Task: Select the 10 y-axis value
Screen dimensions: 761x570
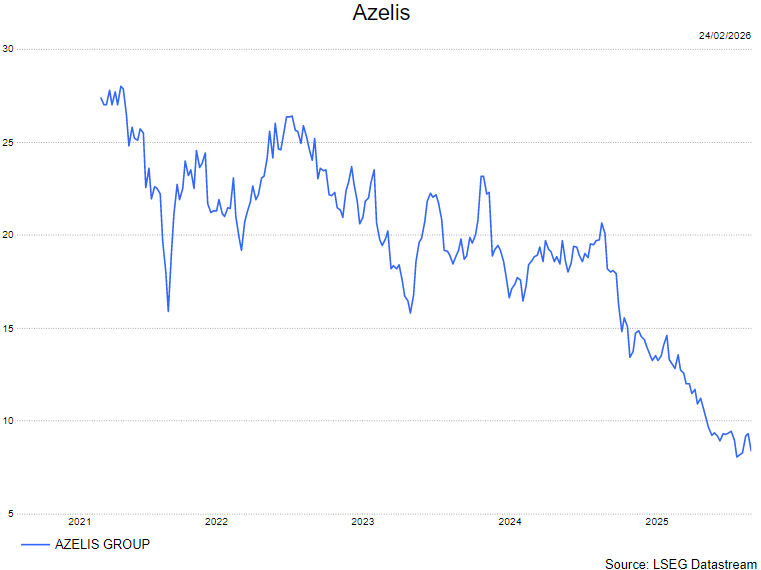Action: [8, 421]
